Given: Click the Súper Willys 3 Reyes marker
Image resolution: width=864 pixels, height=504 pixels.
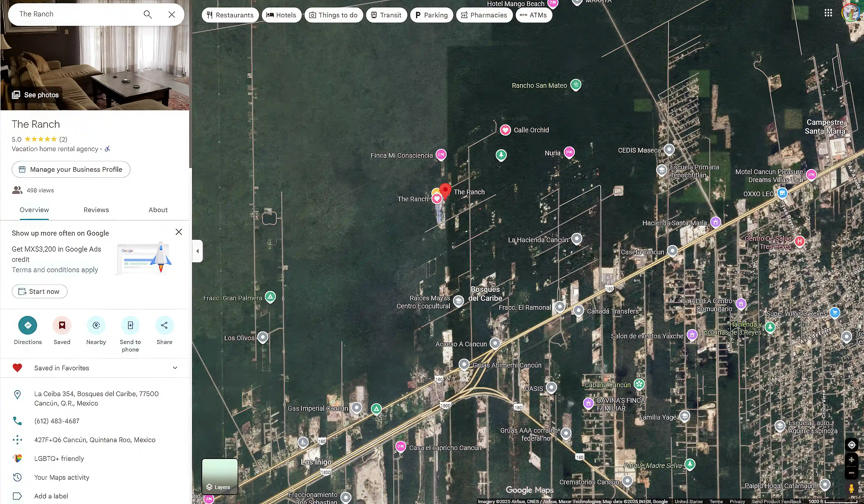Looking at the screenshot, I should point(835,313).
